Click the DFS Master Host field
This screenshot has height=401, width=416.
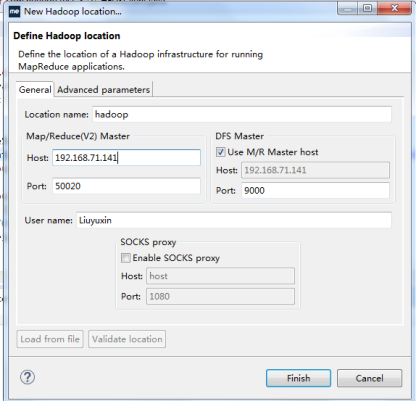[315, 170]
